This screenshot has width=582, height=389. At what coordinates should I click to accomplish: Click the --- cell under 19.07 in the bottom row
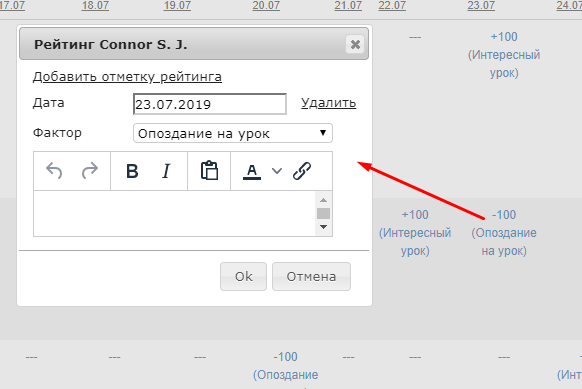pyautogui.click(x=200, y=357)
